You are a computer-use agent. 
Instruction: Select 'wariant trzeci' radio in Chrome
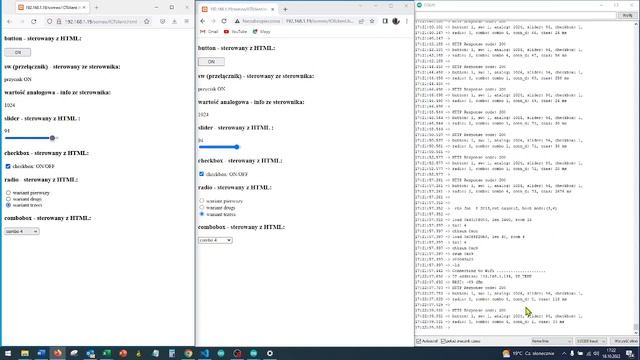[202, 214]
